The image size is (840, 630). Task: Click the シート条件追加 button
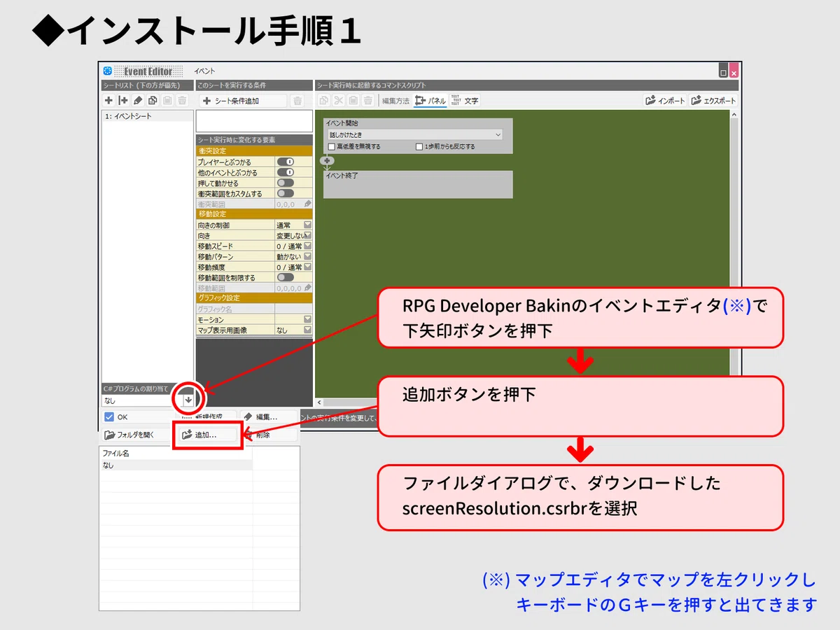[241, 101]
